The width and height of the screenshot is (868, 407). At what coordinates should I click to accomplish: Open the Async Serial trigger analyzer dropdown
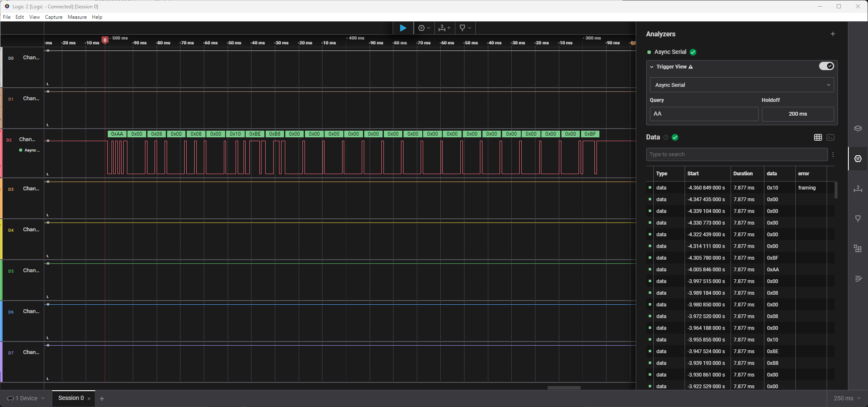741,85
